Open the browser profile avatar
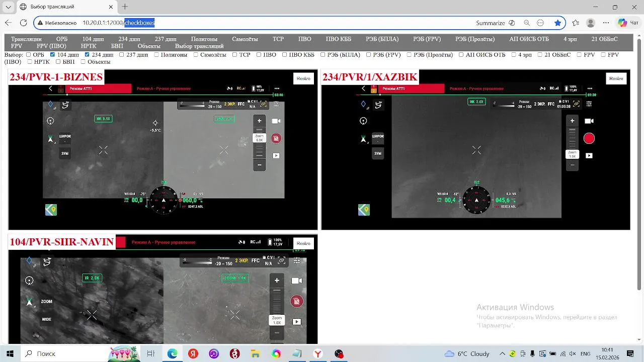644x362 pixels. click(591, 23)
